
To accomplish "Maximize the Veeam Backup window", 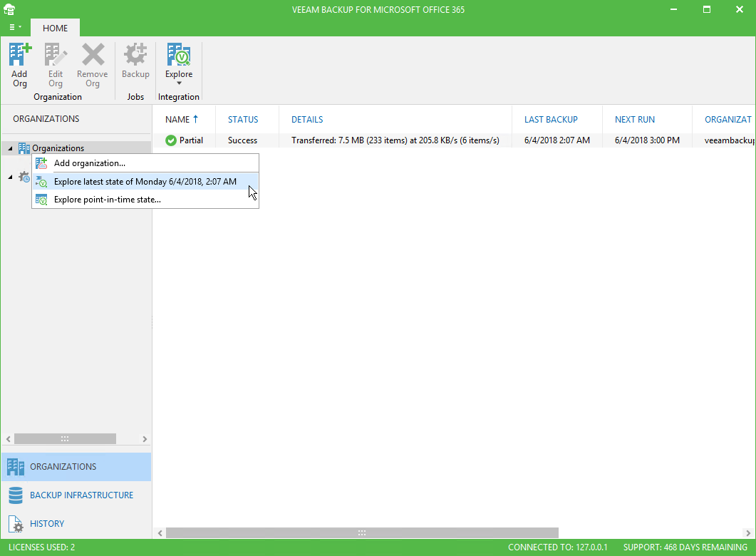I will 707,9.
